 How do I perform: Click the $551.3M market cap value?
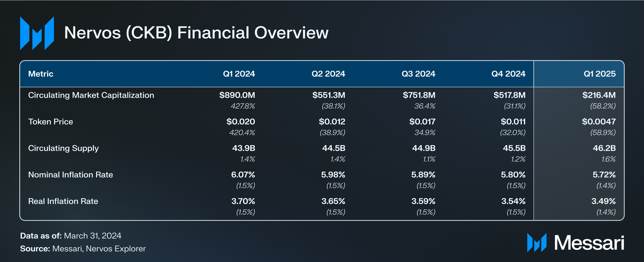coord(329,95)
